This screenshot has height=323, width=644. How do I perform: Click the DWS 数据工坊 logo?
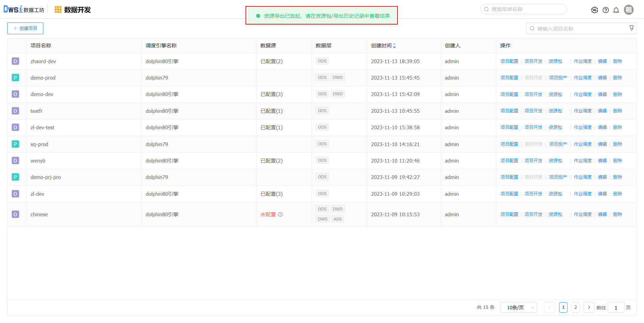coord(24,9)
